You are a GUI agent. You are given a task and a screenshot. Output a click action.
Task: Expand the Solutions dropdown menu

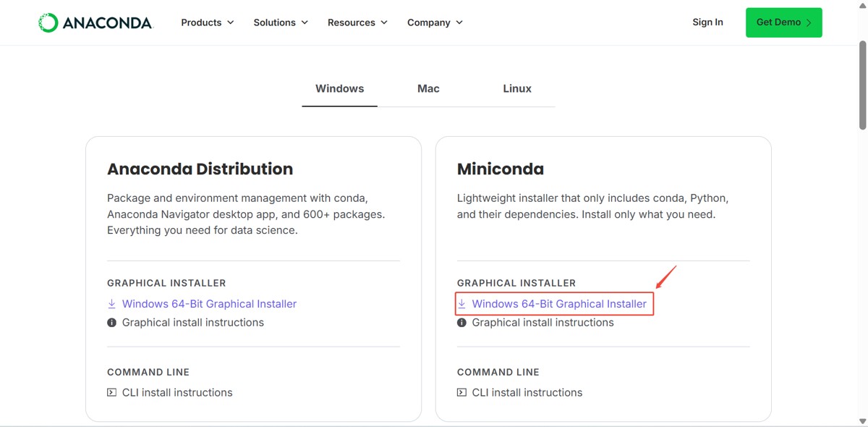pos(281,22)
